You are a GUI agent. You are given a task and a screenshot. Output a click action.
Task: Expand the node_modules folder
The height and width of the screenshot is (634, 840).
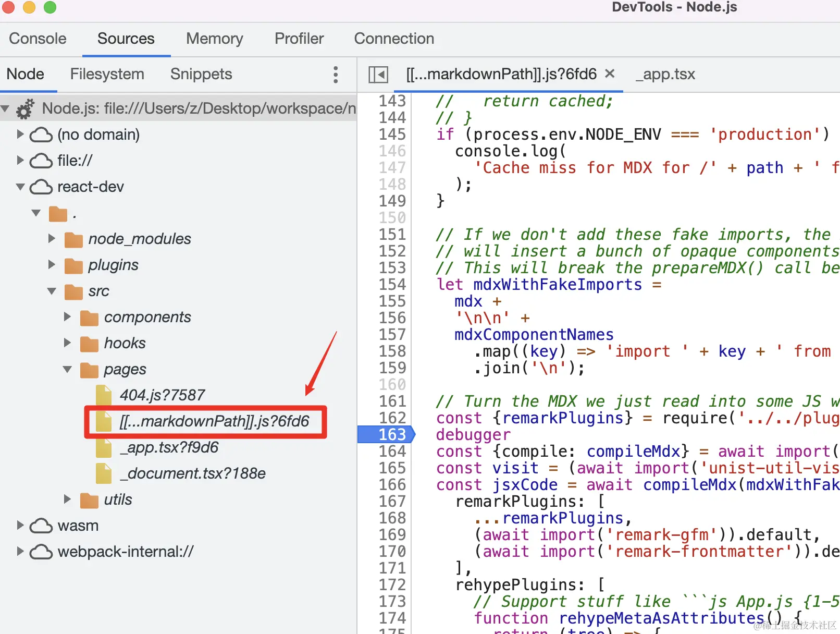(52, 238)
